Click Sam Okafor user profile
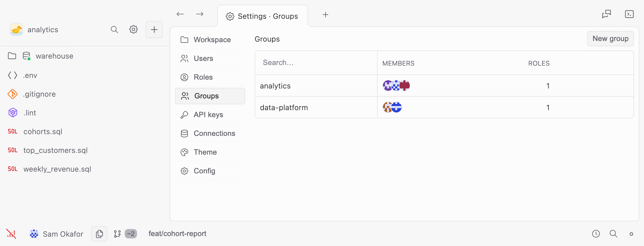Image resolution: width=644 pixels, height=246 pixels. [x=56, y=234]
